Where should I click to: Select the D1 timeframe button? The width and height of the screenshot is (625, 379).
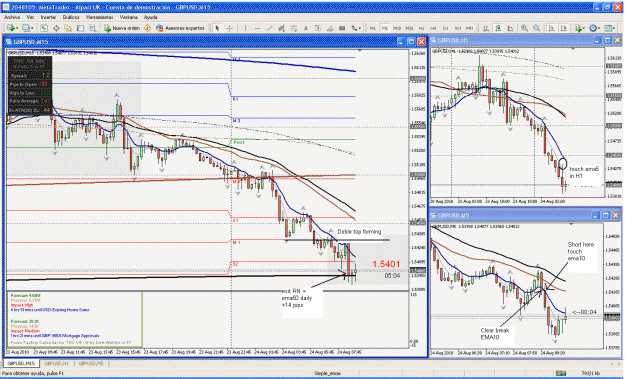[446, 28]
